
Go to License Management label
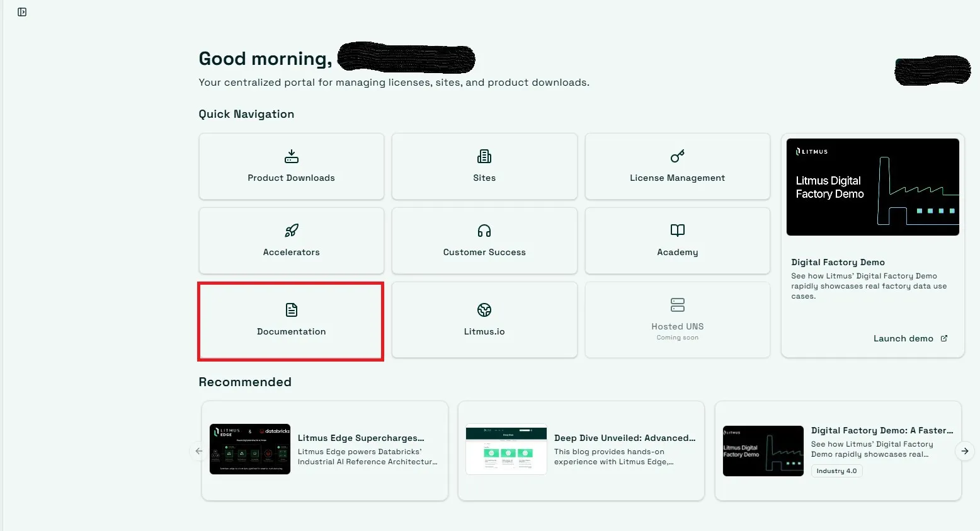pos(678,178)
